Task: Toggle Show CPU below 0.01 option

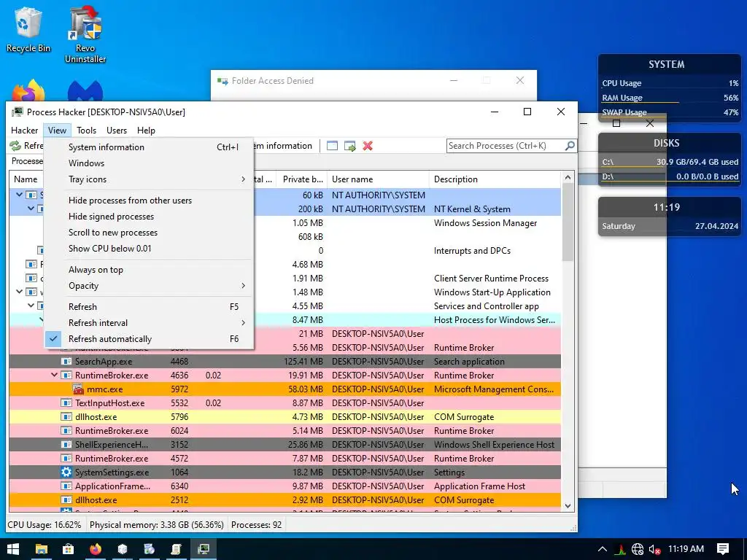Action: (x=148, y=249)
